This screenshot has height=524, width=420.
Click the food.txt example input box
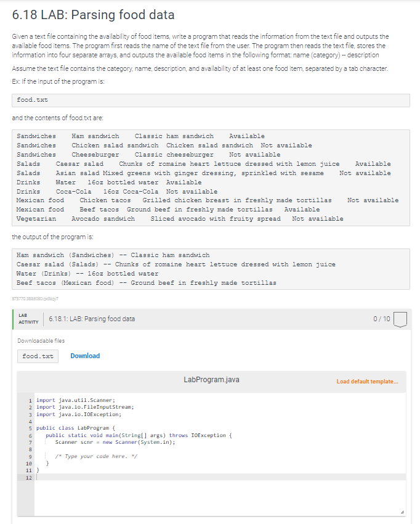pyautogui.click(x=211, y=100)
